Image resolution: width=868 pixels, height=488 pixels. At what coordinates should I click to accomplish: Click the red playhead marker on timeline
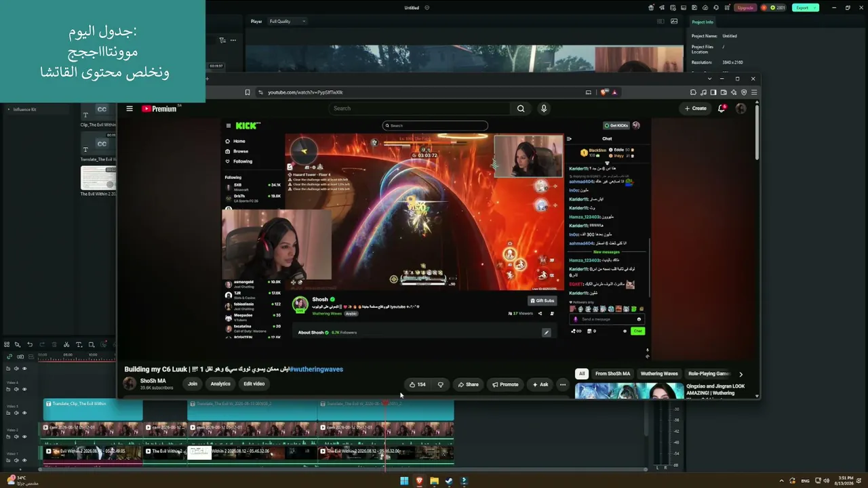(x=385, y=403)
